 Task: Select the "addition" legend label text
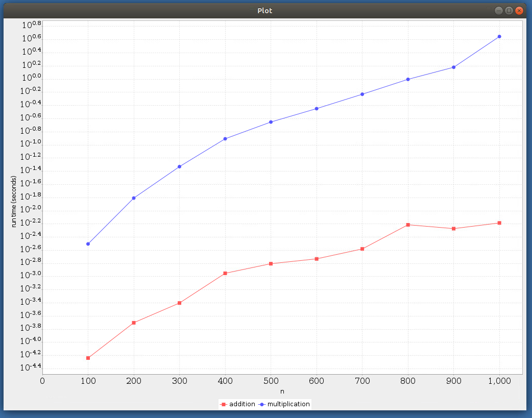242,404
